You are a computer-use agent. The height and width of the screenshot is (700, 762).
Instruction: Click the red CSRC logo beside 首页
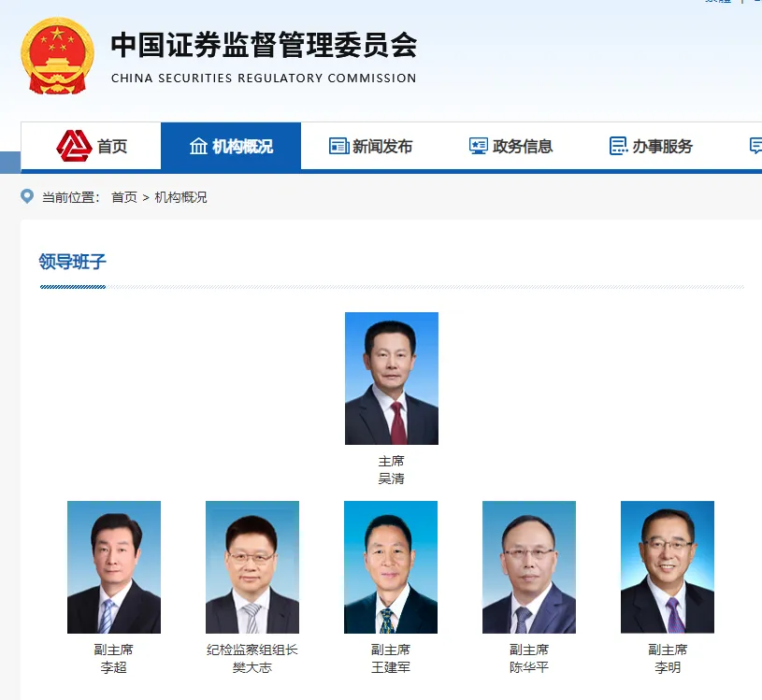coord(74,146)
